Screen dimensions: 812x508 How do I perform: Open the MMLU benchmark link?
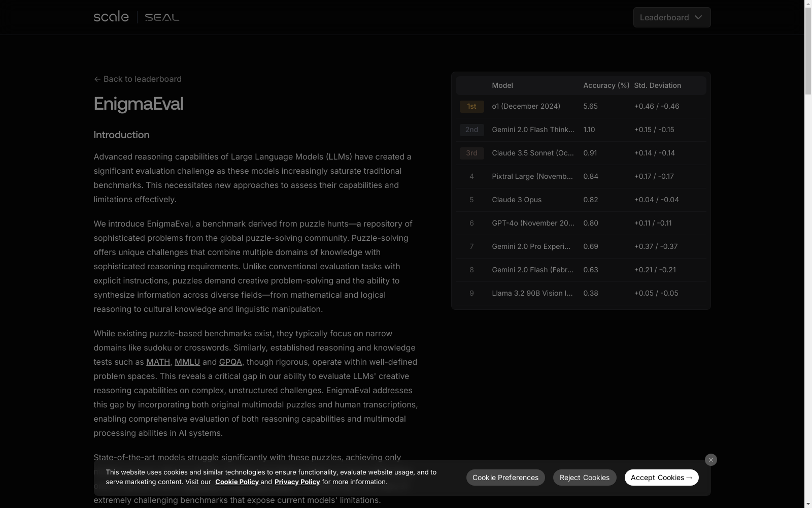point(187,362)
